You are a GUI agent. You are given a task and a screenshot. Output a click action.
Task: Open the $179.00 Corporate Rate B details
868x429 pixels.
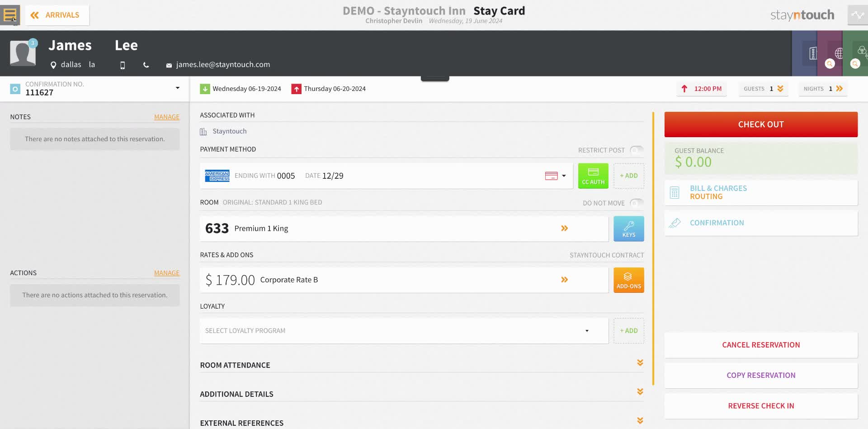(x=404, y=280)
